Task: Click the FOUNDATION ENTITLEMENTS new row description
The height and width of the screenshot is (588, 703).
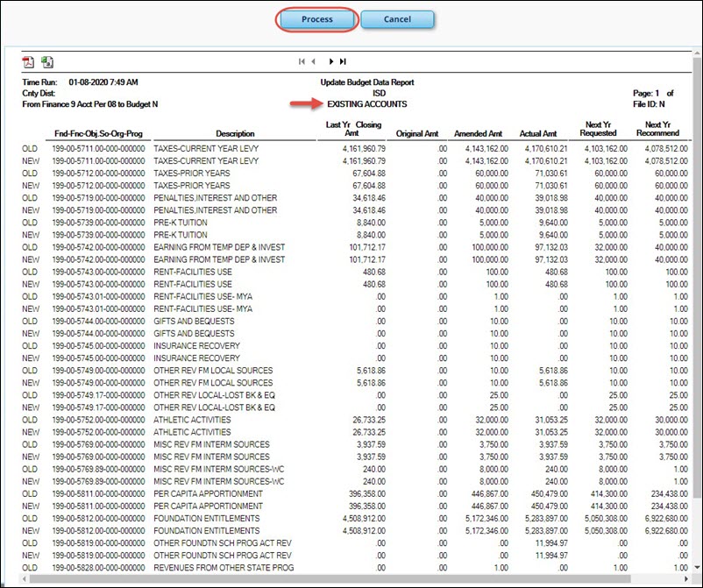Action: click(206, 530)
